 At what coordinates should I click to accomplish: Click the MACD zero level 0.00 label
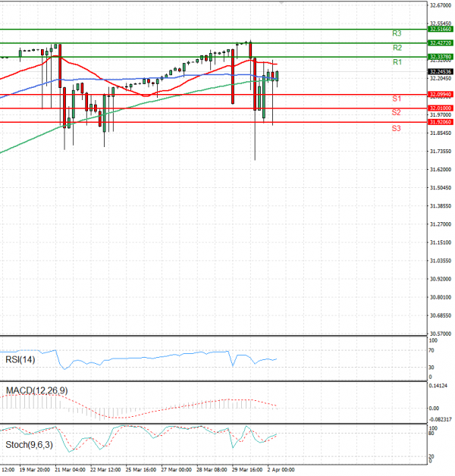434,409
